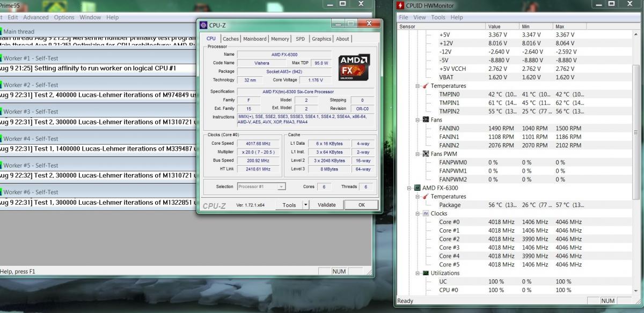
Task: Collapse the Fans group in HWMonitor
Action: [x=418, y=120]
